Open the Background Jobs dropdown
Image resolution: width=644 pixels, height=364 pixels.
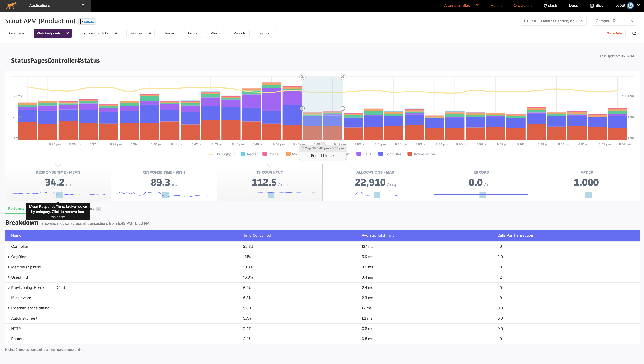[x=99, y=33]
